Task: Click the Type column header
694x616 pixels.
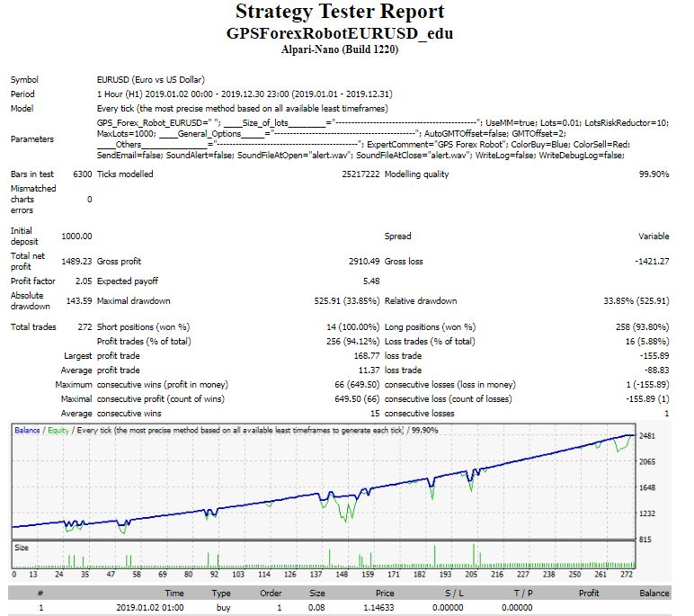Action: coord(221,594)
